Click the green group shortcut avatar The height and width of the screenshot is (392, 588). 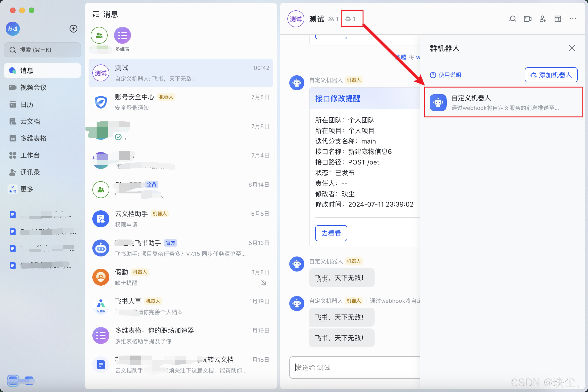pos(99,36)
